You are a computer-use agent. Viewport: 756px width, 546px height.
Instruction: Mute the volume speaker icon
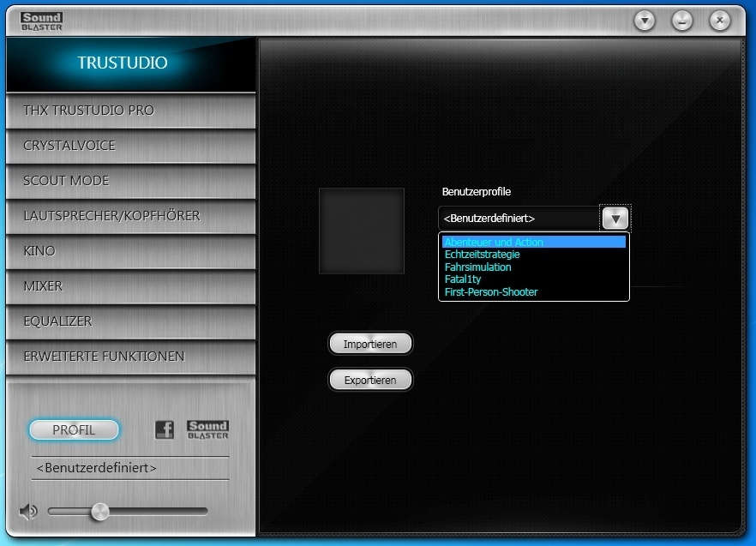(x=28, y=511)
